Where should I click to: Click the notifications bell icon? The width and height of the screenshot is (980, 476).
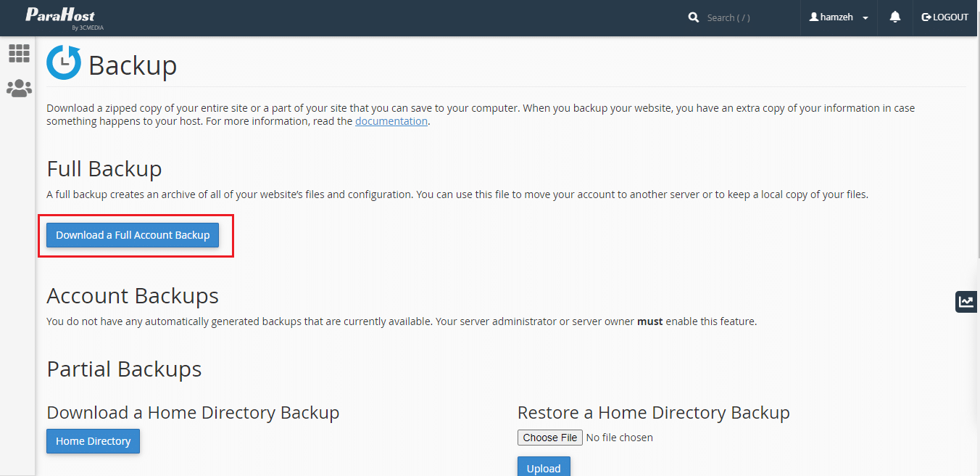895,17
